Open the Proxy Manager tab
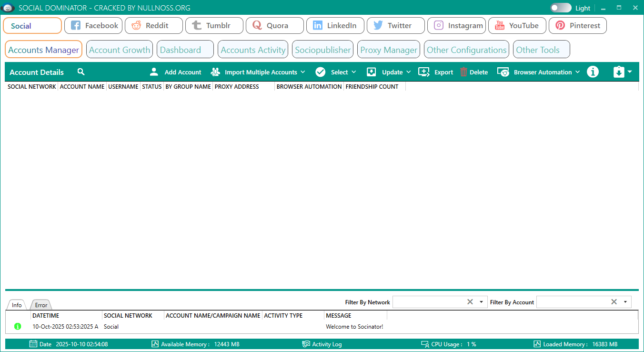This screenshot has width=644, height=352. pyautogui.click(x=389, y=50)
